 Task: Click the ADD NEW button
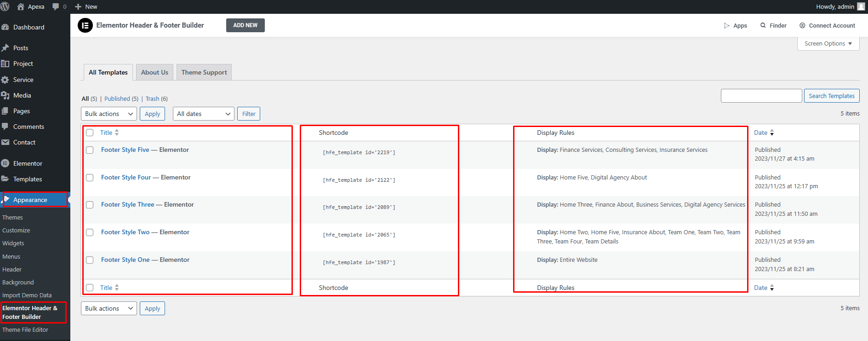pyautogui.click(x=246, y=25)
